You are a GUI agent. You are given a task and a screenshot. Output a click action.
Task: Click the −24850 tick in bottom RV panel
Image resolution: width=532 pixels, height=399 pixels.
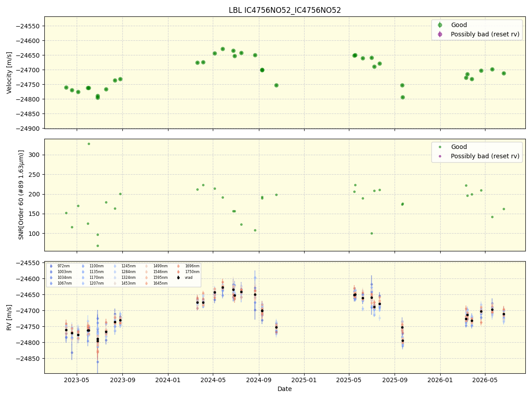point(28,359)
